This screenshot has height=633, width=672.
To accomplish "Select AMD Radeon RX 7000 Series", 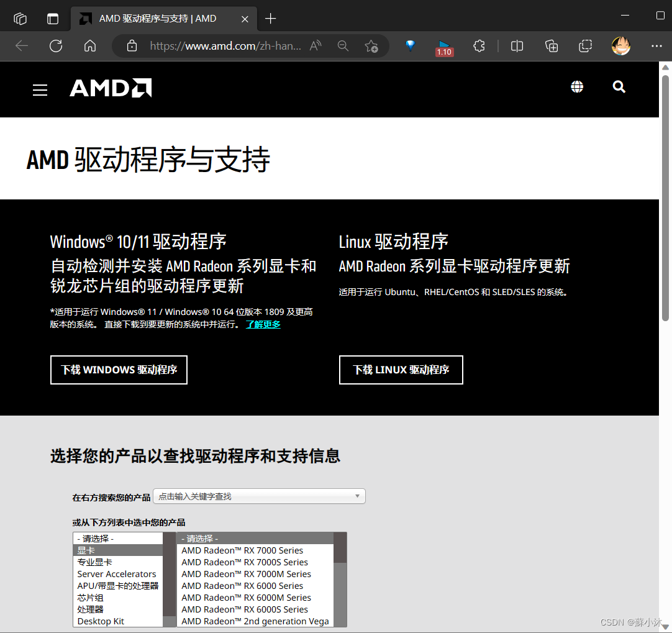I will point(241,550).
